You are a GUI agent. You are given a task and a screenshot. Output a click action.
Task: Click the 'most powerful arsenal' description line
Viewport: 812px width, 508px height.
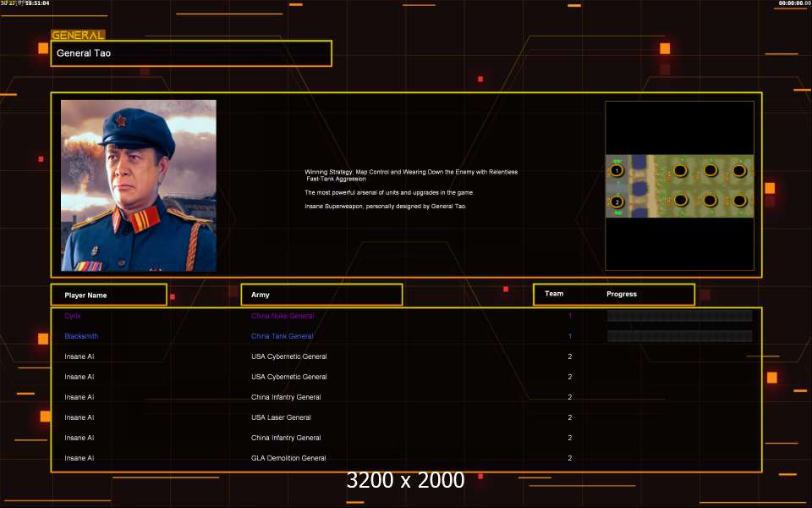[389, 192]
